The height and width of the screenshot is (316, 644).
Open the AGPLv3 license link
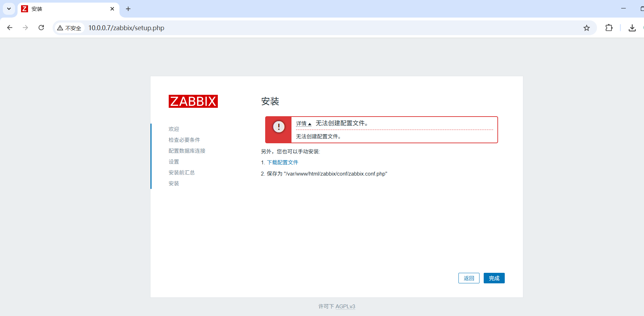(345, 307)
